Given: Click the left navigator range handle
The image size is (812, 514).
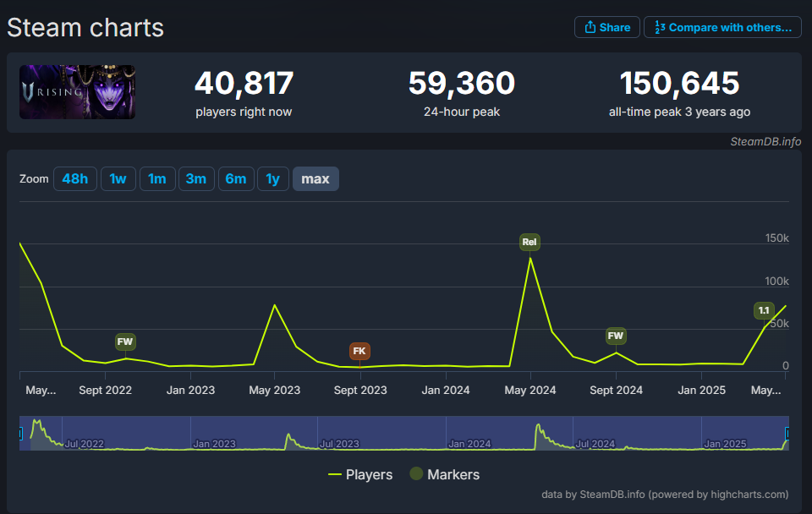Looking at the screenshot, I should pos(20,434).
